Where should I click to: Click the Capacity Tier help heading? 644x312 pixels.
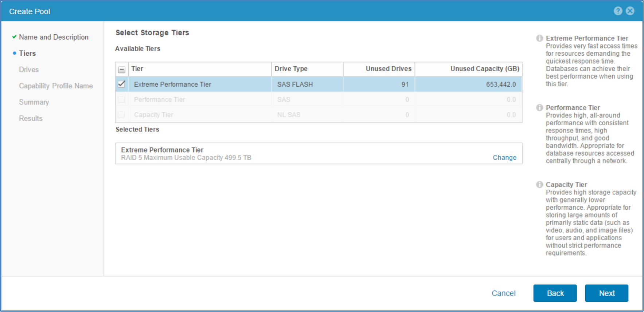tap(566, 185)
